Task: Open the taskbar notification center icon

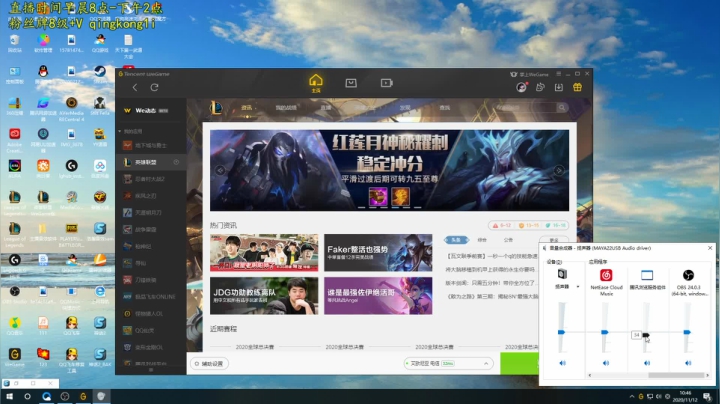Action: (x=708, y=397)
